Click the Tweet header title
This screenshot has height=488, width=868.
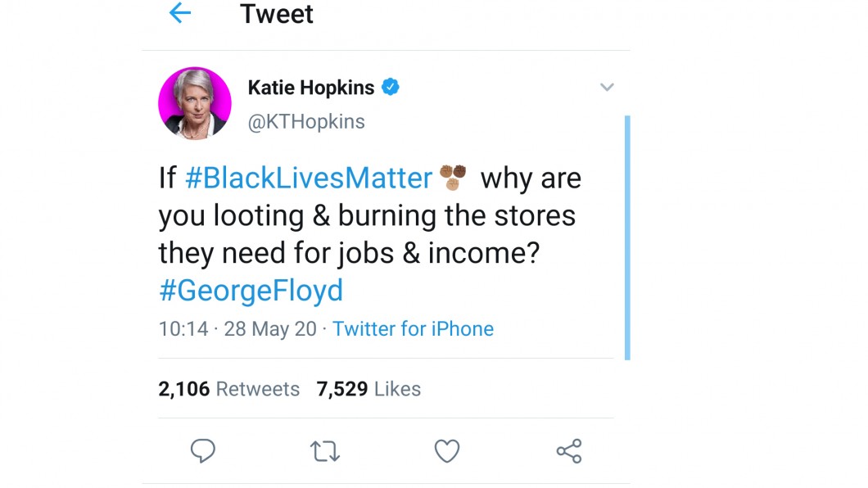click(x=277, y=14)
